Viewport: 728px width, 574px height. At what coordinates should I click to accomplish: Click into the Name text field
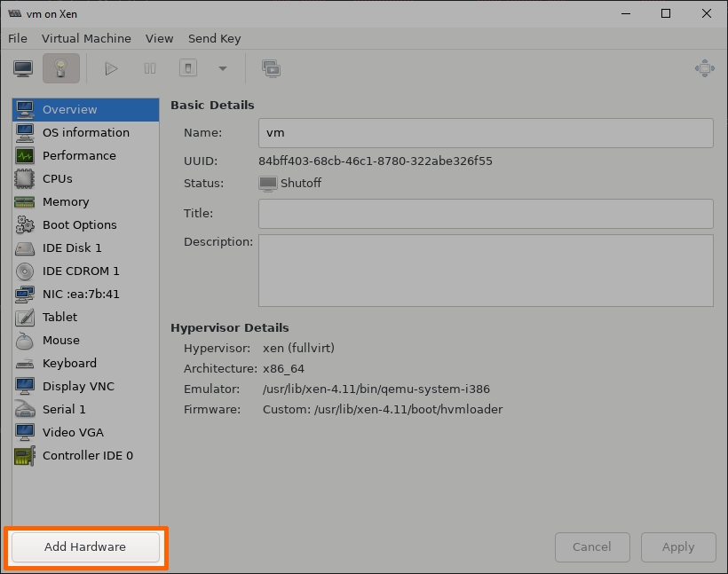click(x=486, y=133)
